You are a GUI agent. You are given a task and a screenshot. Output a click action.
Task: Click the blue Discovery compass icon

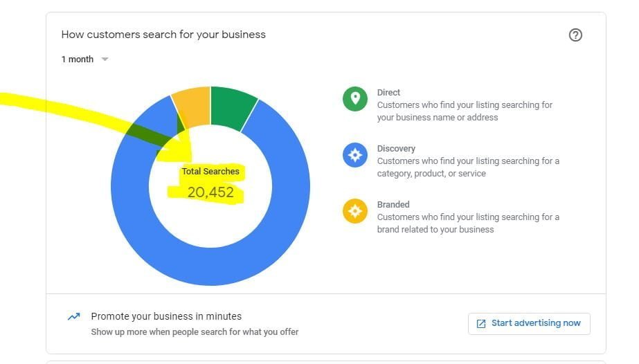tap(355, 154)
